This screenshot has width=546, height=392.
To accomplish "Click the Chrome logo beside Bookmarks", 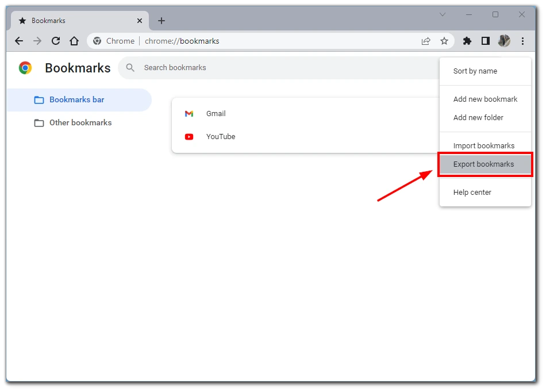I will tap(25, 68).
